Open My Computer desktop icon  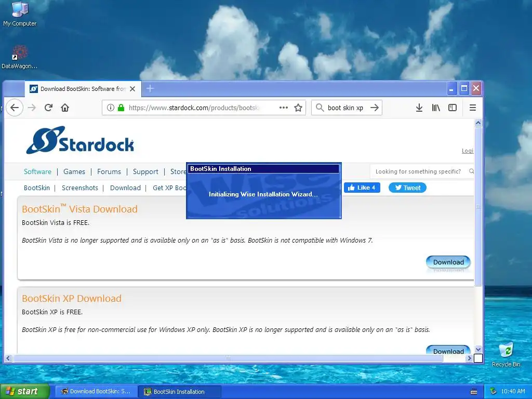pyautogui.click(x=20, y=14)
